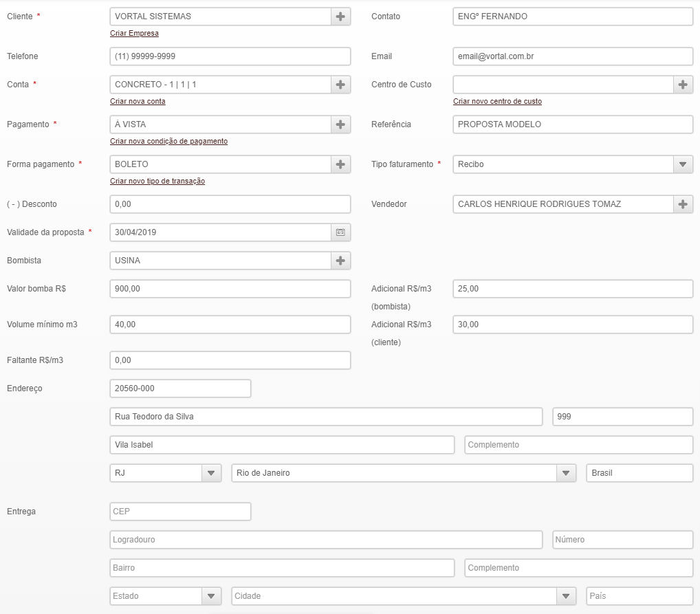Focus the Desconto input field
700x614 pixels.
tap(230, 204)
